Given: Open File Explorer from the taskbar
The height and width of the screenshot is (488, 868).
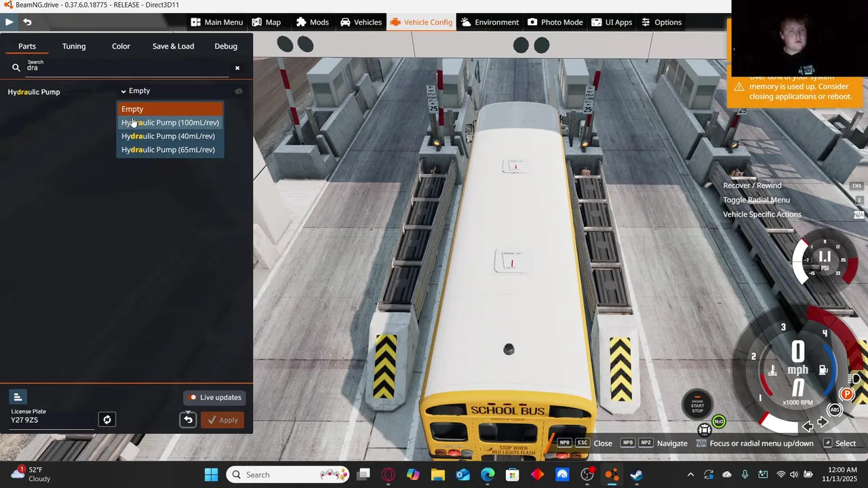Looking at the screenshot, I should [x=437, y=474].
